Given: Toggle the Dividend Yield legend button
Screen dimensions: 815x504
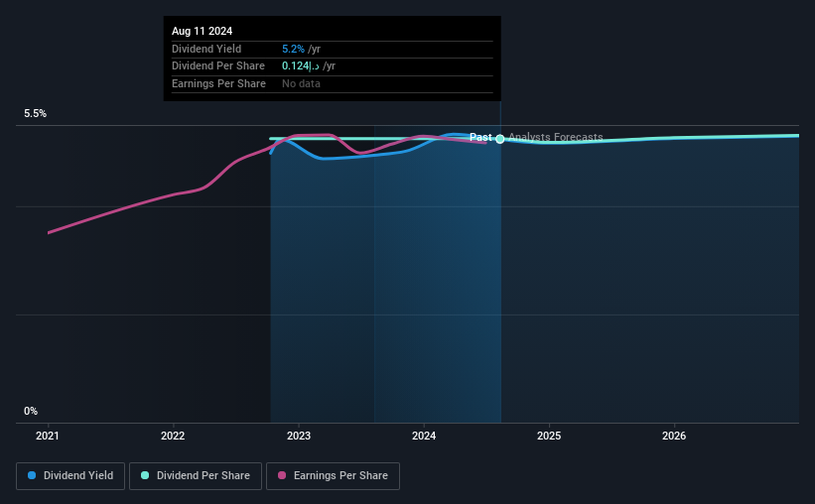Looking at the screenshot, I should [x=70, y=475].
